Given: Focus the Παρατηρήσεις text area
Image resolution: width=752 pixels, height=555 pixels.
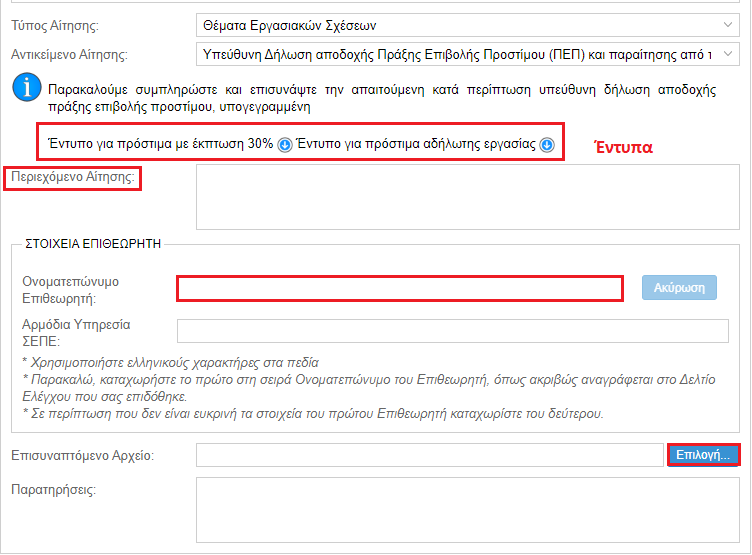Looking at the screenshot, I should tap(468, 510).
